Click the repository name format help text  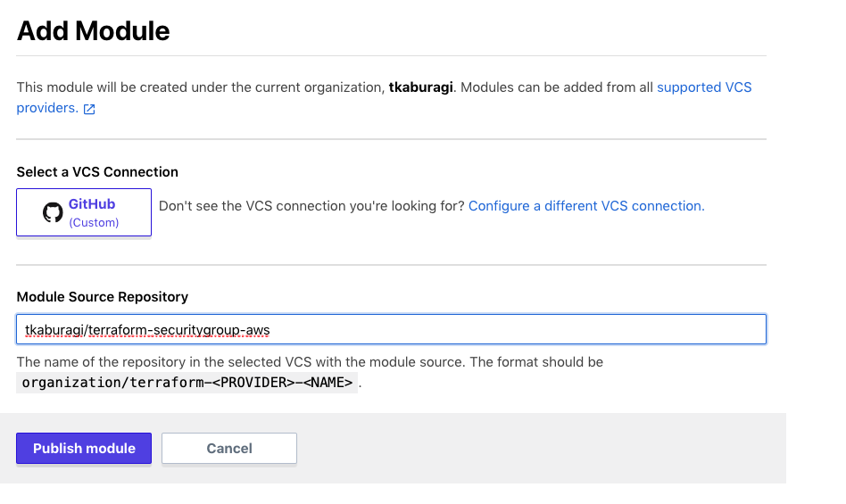310,362
